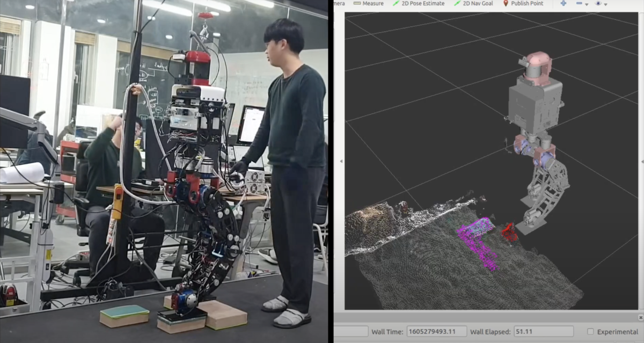Open dropdown arrow beside the minus icon
The image size is (644, 343).
tap(587, 4)
